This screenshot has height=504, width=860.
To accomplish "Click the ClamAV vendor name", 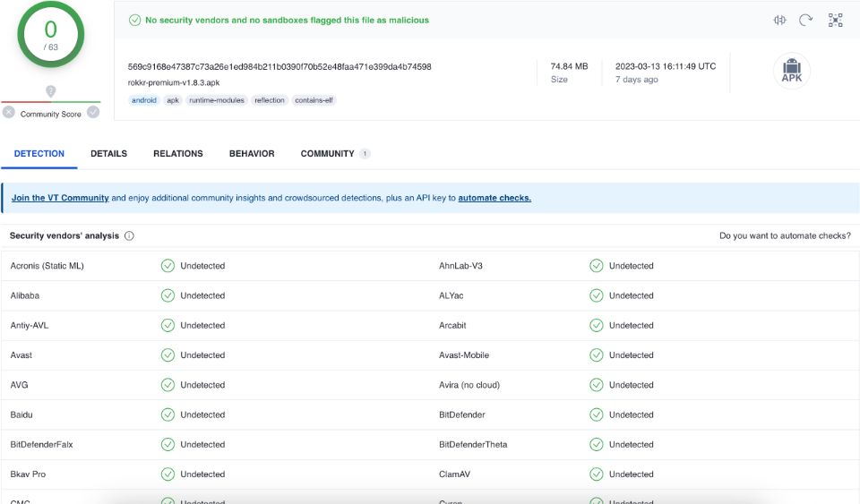I will pyautogui.click(x=454, y=474).
